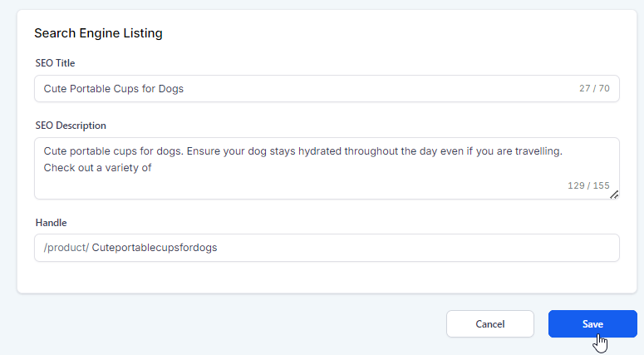Click the Search Engine Listing heading
The width and height of the screenshot is (644, 355).
coord(98,33)
